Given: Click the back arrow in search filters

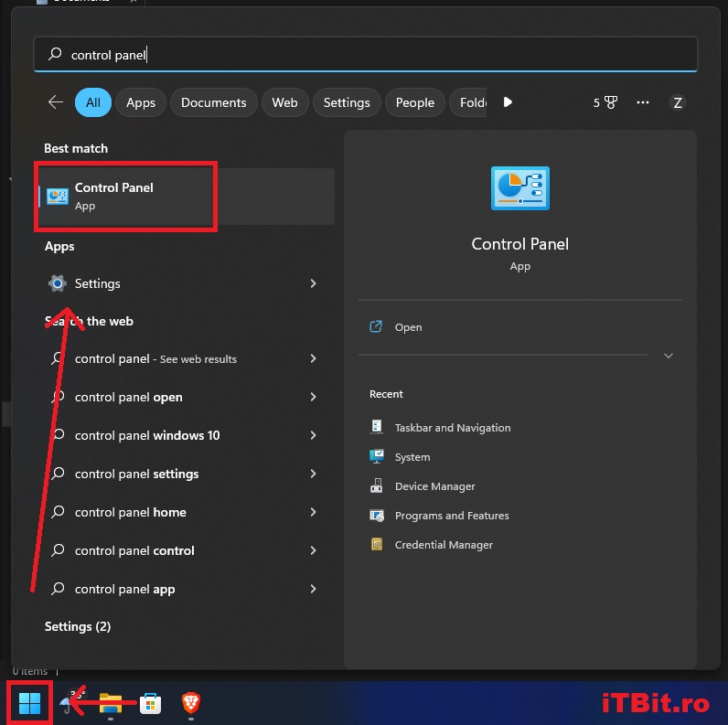Looking at the screenshot, I should pos(56,102).
